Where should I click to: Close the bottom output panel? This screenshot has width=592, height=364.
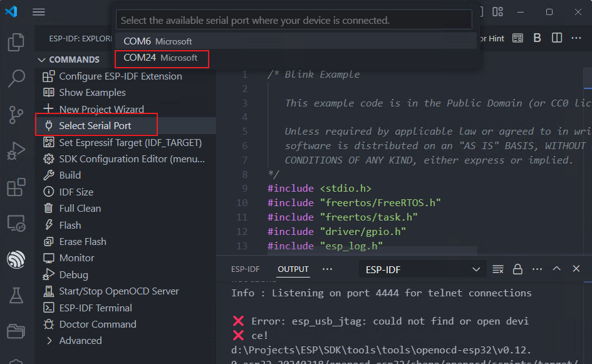coord(576,269)
